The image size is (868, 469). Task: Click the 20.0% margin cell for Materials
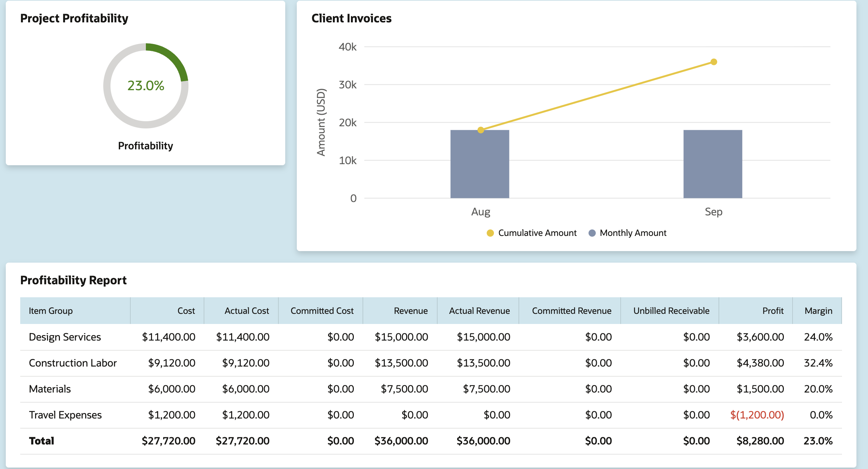818,389
